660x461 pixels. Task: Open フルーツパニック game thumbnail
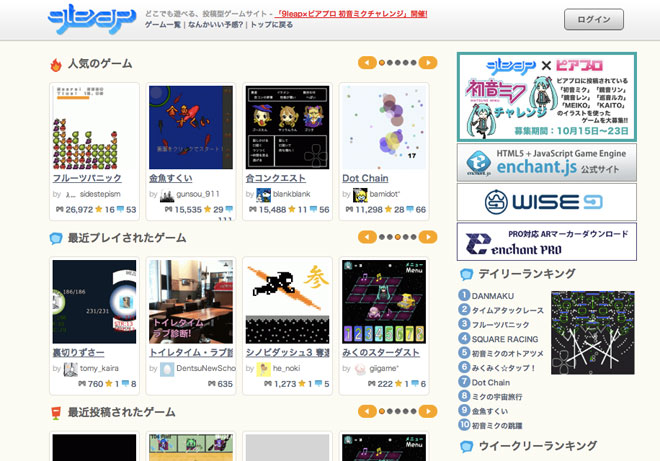pos(94,128)
